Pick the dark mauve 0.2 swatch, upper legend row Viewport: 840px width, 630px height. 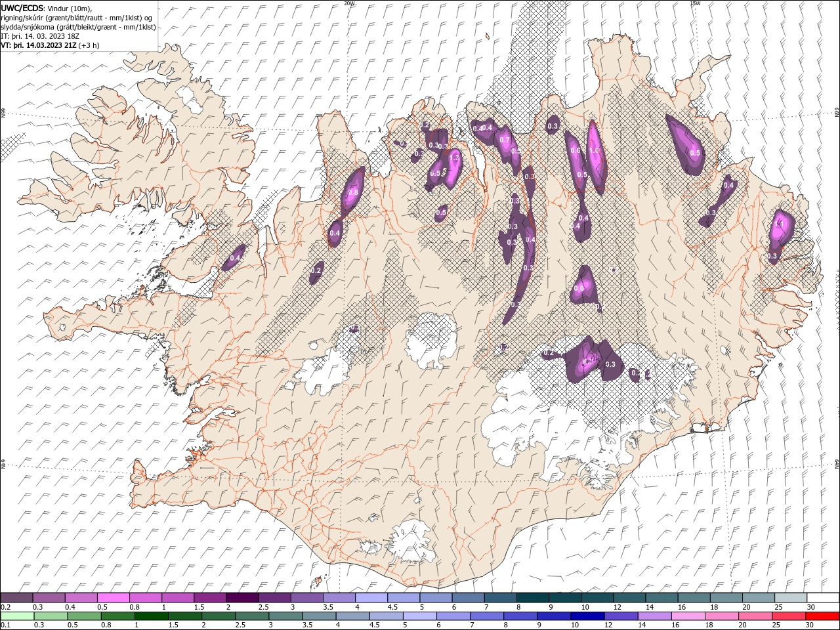(16, 598)
